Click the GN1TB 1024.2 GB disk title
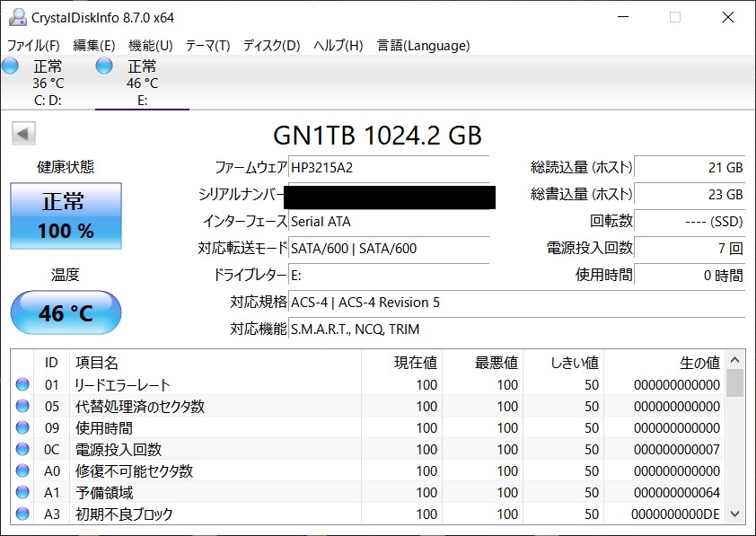 click(377, 135)
